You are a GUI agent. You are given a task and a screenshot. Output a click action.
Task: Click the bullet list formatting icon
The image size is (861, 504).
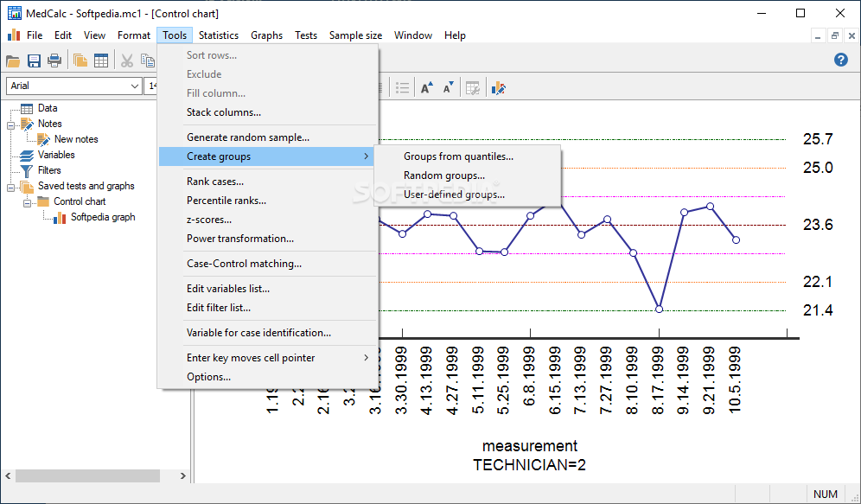point(403,88)
